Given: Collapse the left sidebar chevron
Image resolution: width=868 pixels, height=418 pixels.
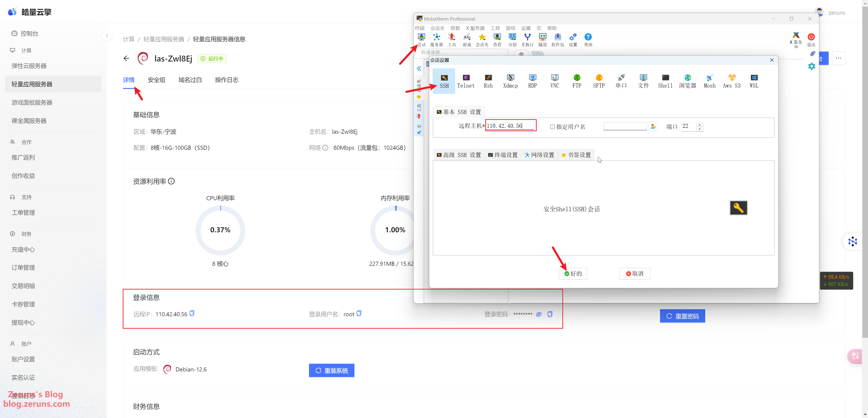Looking at the screenshot, I should coord(107,35).
